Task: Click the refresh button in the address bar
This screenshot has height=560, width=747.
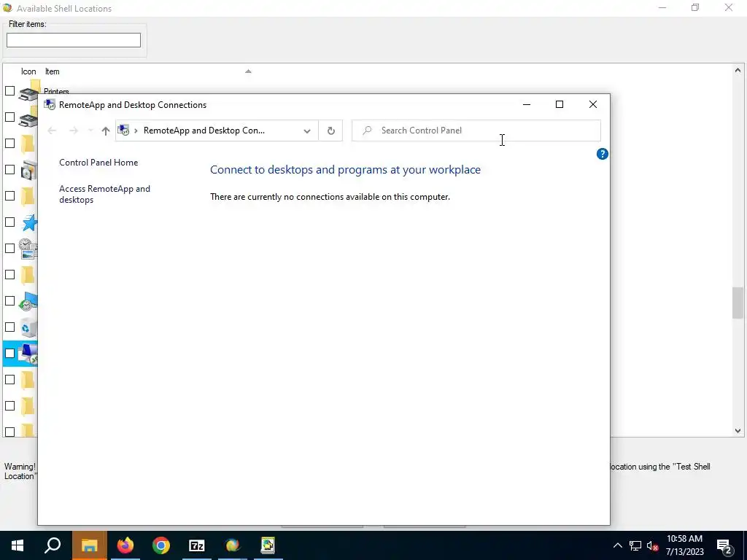Action: pyautogui.click(x=330, y=131)
